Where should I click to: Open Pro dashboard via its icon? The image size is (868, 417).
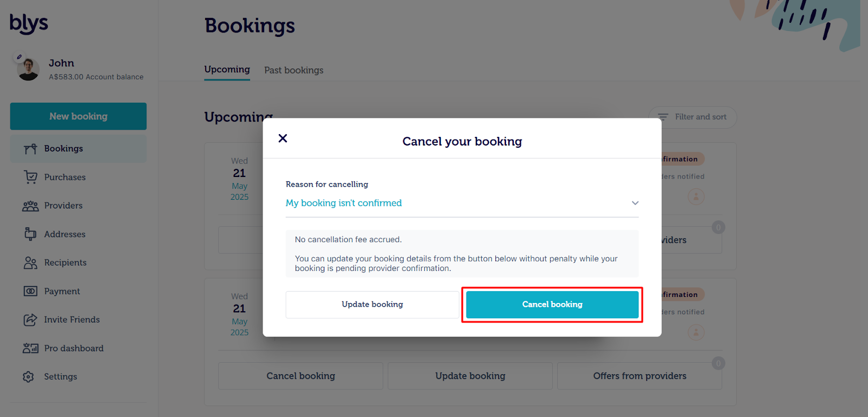[x=30, y=349]
